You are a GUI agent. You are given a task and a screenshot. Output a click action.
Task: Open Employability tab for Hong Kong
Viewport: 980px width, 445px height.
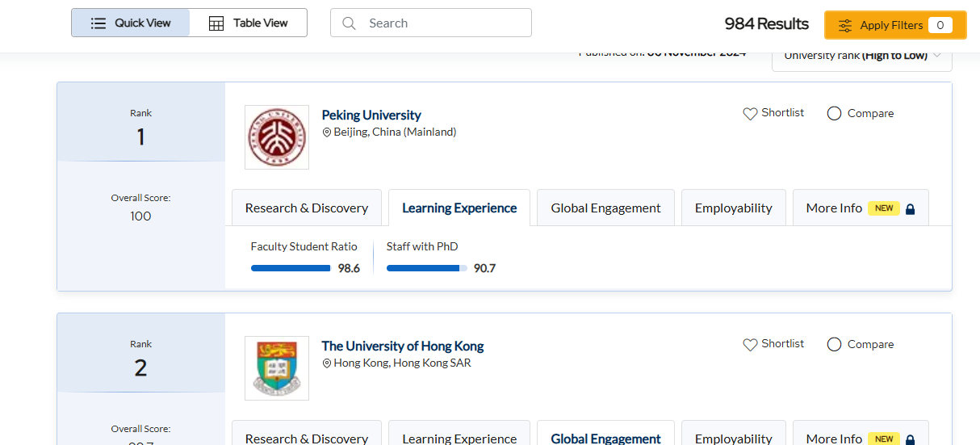[734, 434]
